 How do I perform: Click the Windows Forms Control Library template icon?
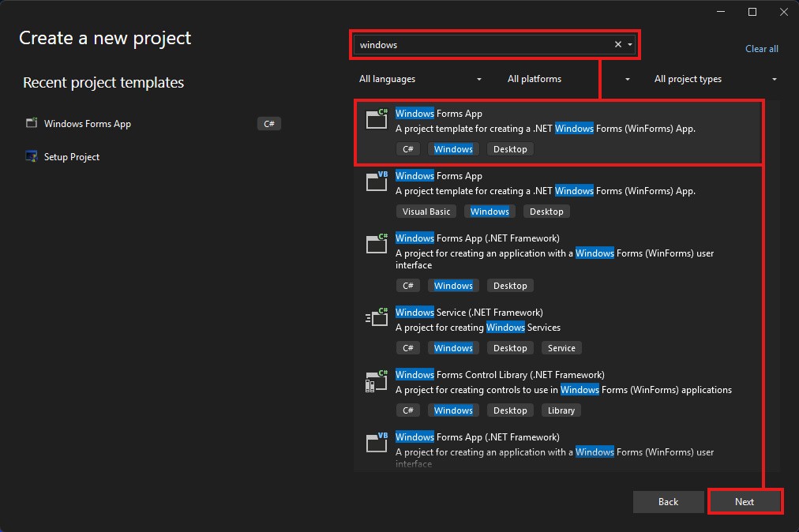377,380
